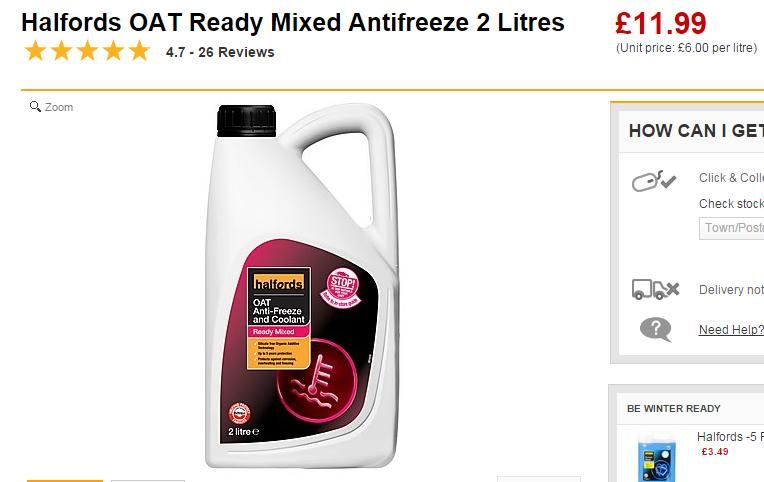764x482 pixels.
Task: Click the question mark help bubble icon
Action: coord(655,329)
